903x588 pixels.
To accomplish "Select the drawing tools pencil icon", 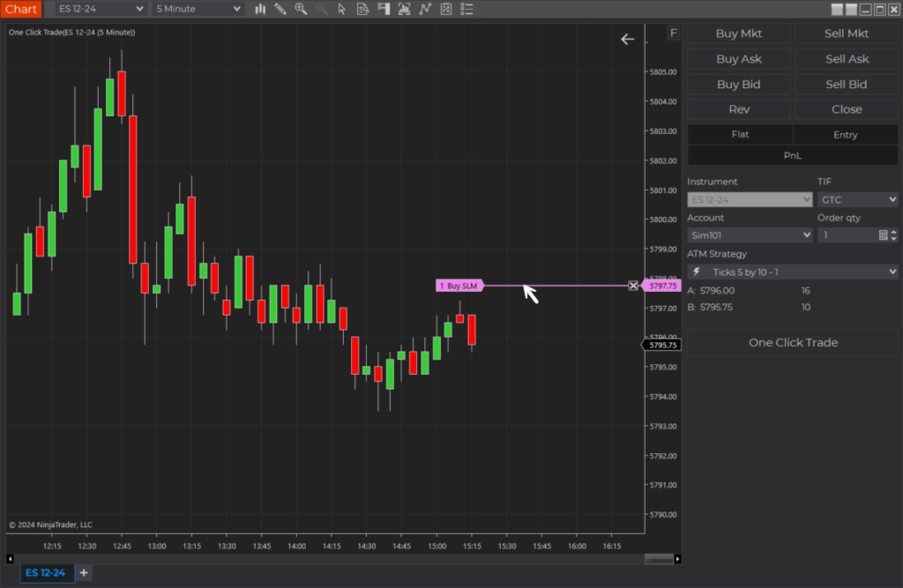I will pyautogui.click(x=280, y=9).
